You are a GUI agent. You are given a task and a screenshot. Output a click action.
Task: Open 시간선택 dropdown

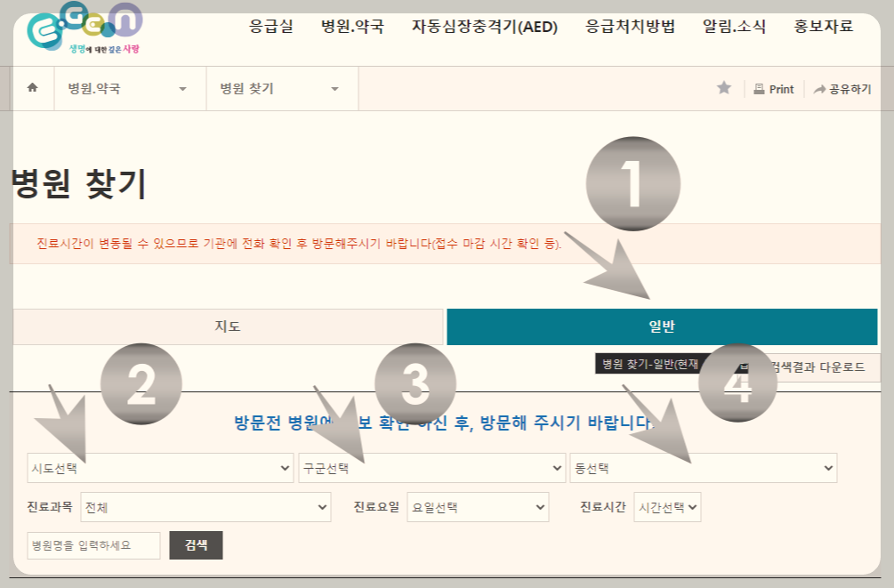click(x=667, y=507)
